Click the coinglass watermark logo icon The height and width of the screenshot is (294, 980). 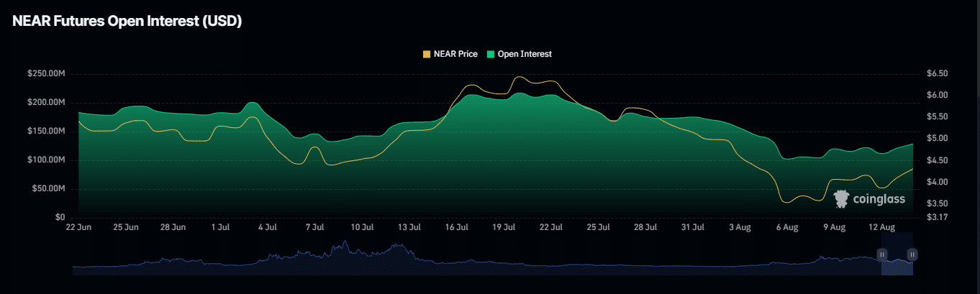[x=841, y=199]
